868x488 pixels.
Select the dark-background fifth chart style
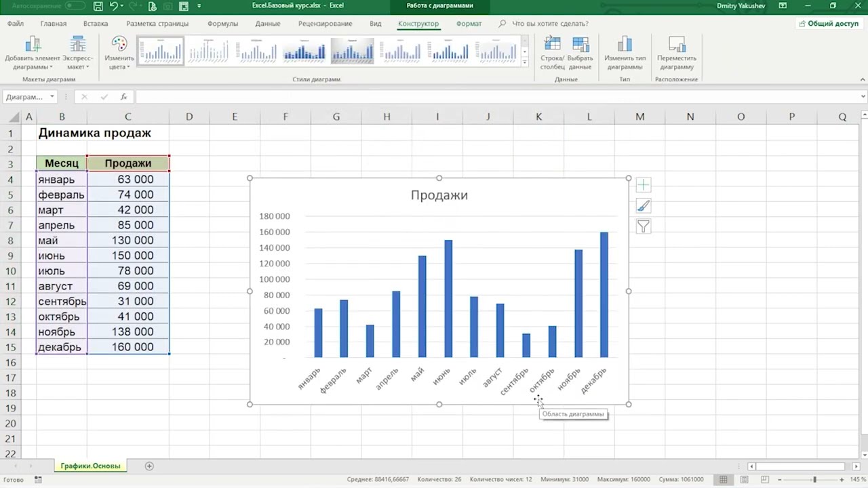click(x=353, y=51)
